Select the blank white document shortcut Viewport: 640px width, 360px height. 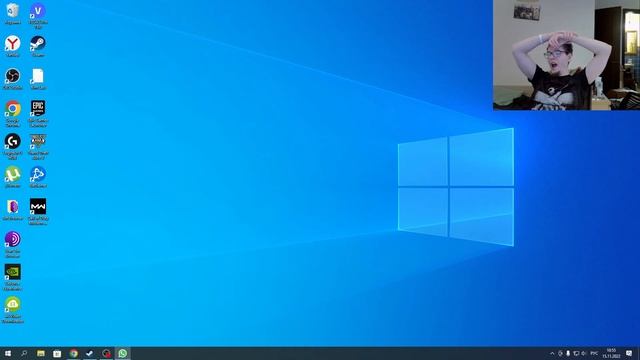(38, 77)
